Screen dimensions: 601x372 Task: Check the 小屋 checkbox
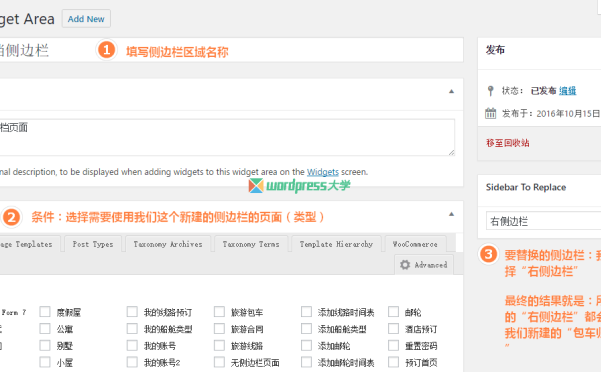coord(45,362)
